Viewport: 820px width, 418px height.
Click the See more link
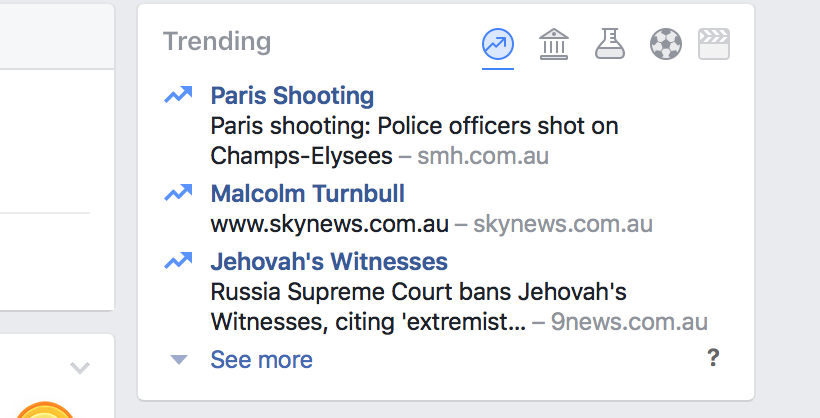point(261,360)
